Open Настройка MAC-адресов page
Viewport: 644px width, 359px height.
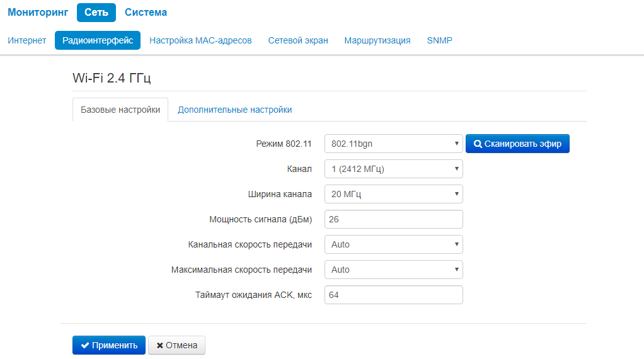200,40
